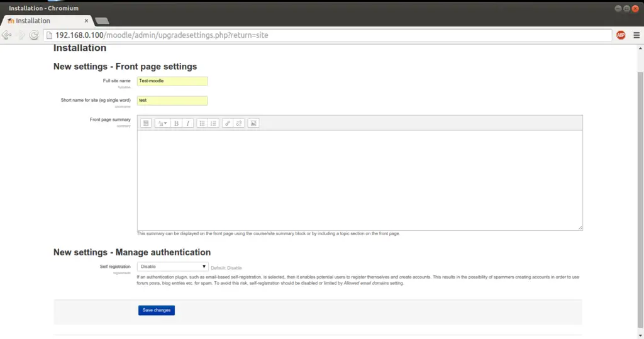Go back with the browser back arrow
The width and height of the screenshot is (644, 339).
pyautogui.click(x=6, y=35)
